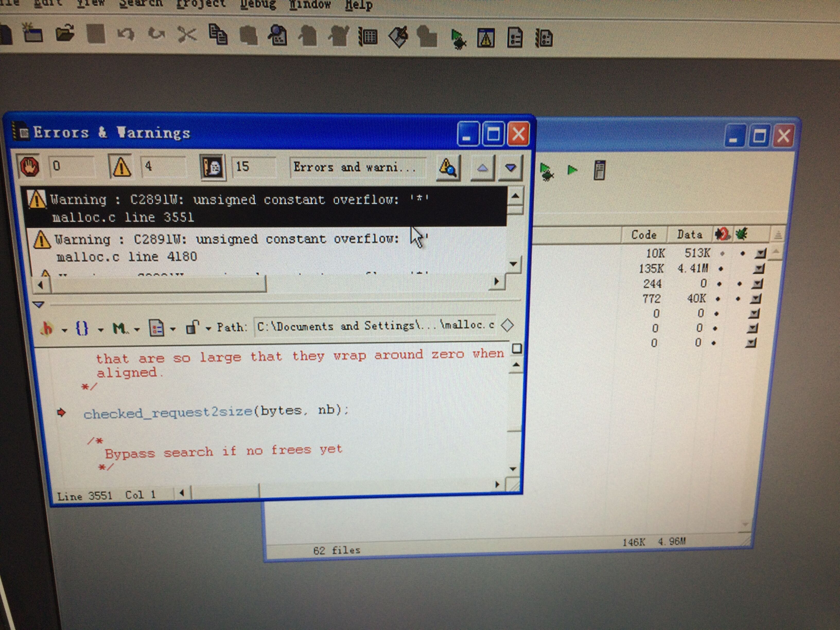840x630 pixels.
Task: Click the Undo toolbar icon
Action: 126,34
